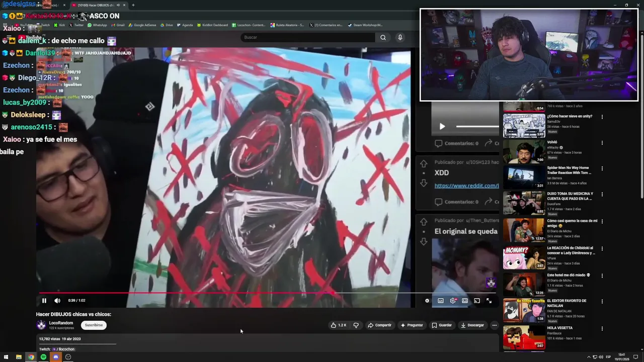644x362 pixels.
Task: Open the KickBot Dashboard bookmark
Action: point(212,25)
